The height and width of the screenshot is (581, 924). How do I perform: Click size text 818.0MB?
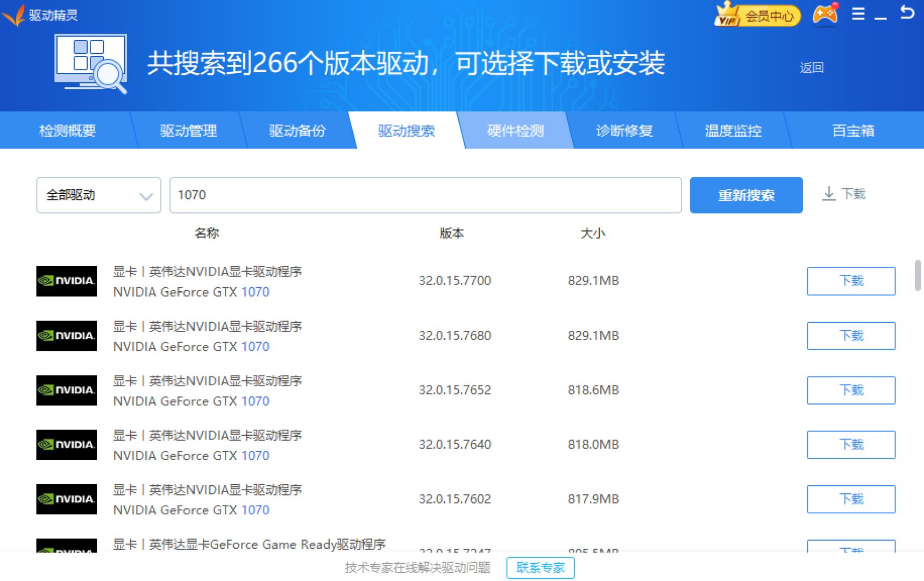[593, 445]
